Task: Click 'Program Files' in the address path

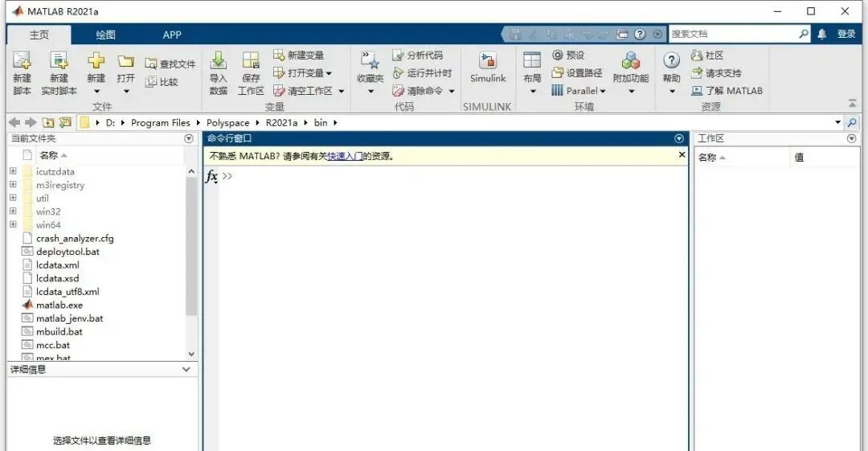Action: coord(161,122)
